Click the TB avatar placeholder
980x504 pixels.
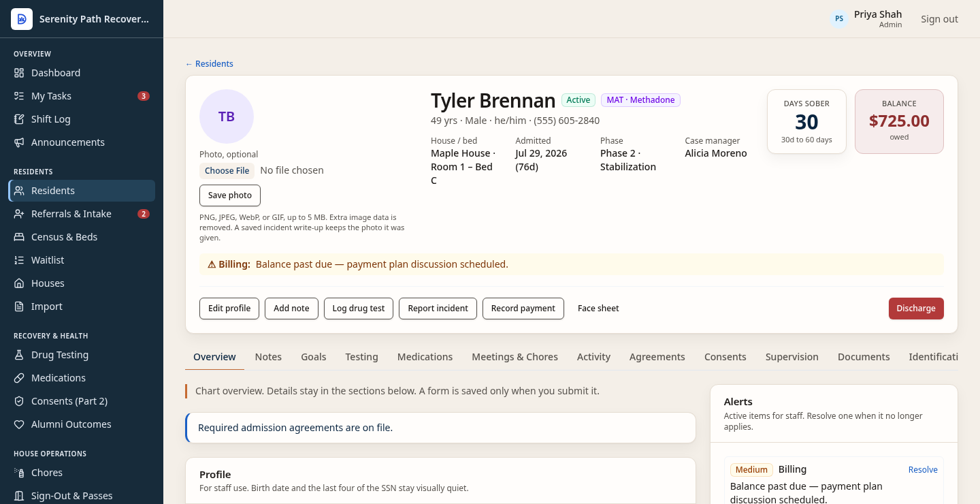227,116
